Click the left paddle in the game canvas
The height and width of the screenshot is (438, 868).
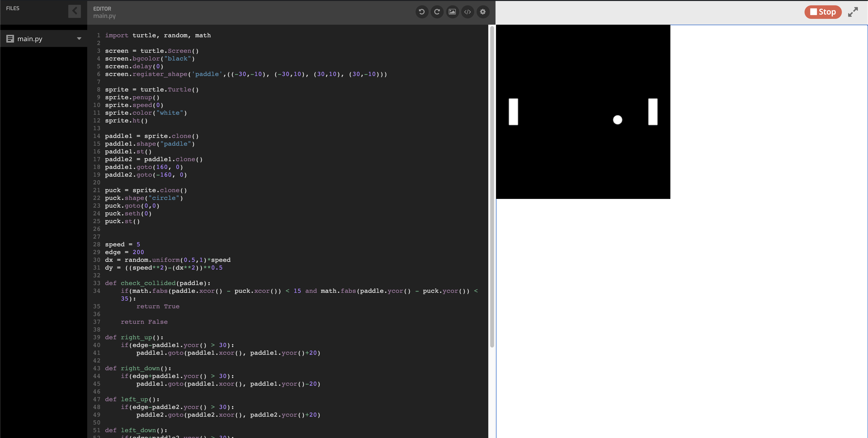pyautogui.click(x=513, y=112)
